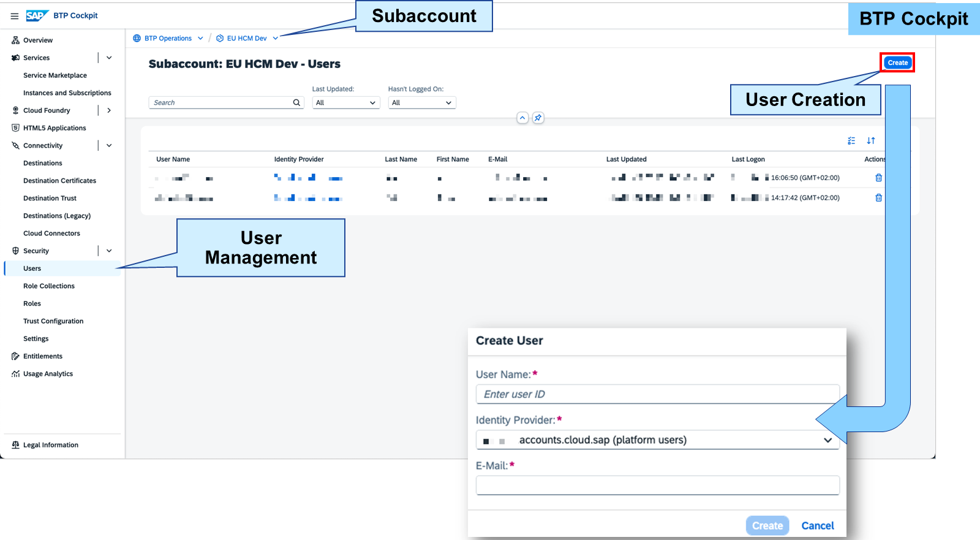Click the BTP Operations breadcrumb link
Screen dimensions: 980x540
(x=168, y=38)
